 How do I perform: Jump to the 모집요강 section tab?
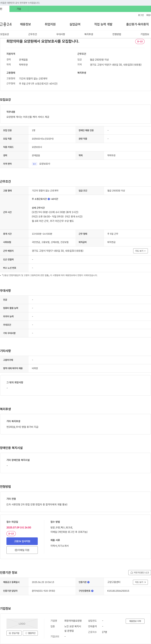(x=5, y=34)
